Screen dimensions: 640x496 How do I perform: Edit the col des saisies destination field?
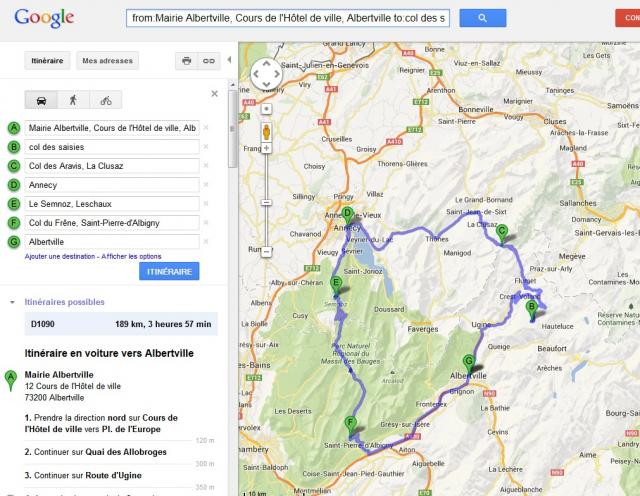[x=112, y=147]
